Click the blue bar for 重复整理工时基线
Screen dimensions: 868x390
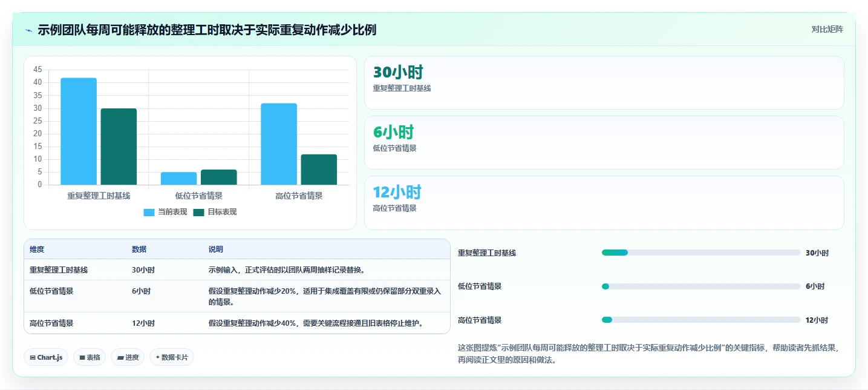click(79, 131)
